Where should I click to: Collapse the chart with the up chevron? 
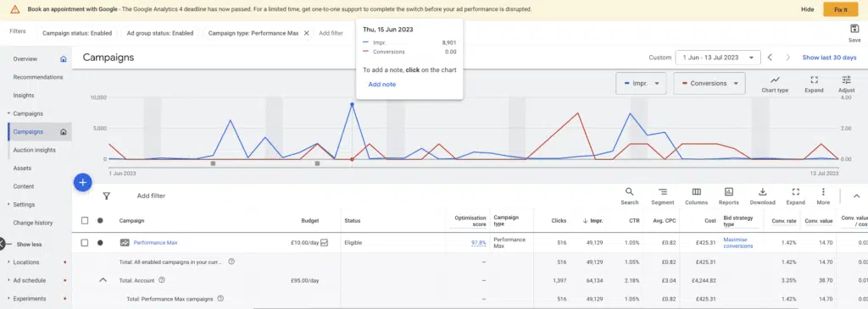pyautogui.click(x=856, y=196)
